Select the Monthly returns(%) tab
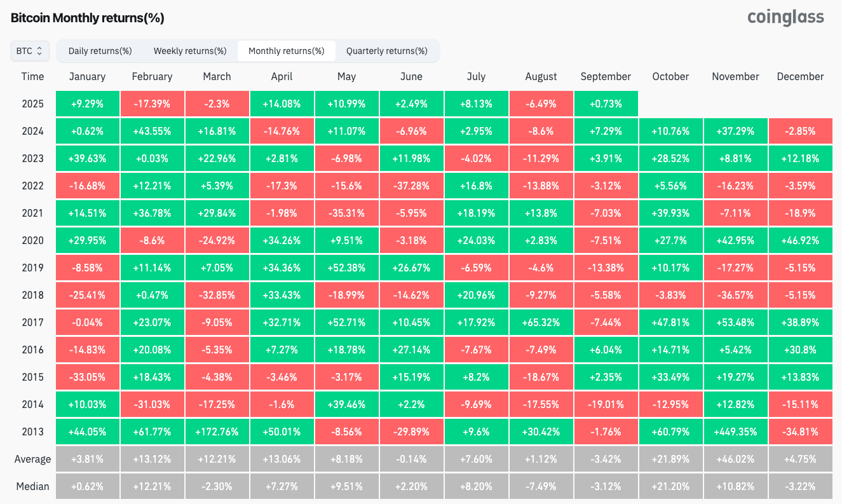This screenshot has width=842, height=504. (x=286, y=51)
